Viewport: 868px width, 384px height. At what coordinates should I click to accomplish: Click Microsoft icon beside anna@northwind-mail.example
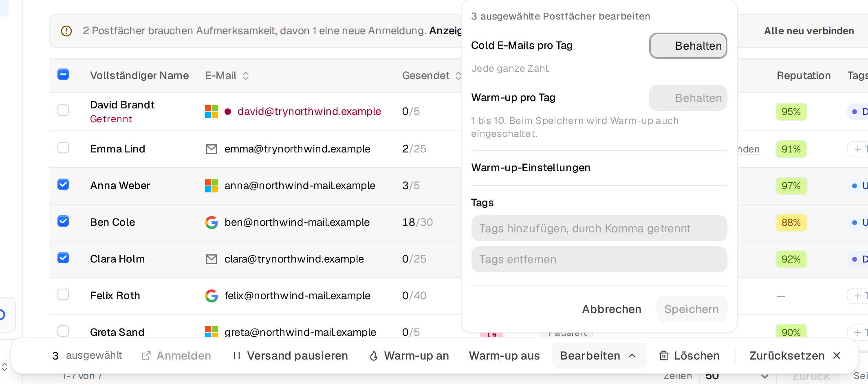point(211,186)
